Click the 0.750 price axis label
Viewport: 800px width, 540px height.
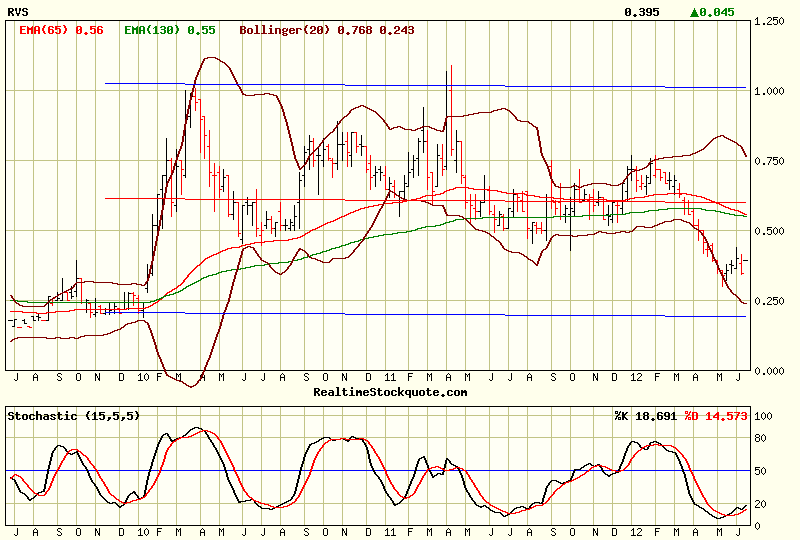[x=770, y=161]
